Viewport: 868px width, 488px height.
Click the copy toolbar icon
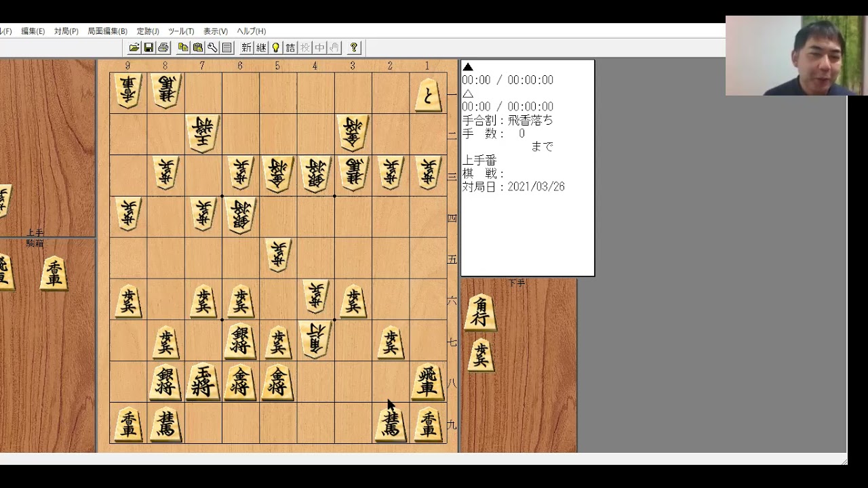point(183,47)
